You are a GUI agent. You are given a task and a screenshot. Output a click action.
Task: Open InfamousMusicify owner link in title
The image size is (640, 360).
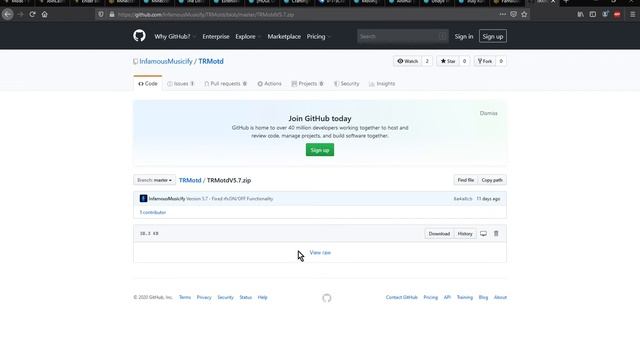(x=166, y=61)
